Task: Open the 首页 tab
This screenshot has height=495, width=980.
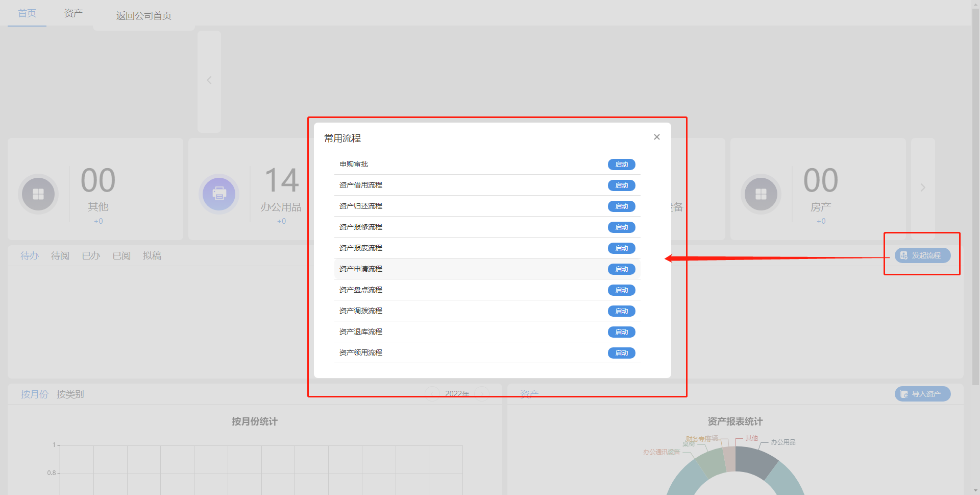Action: (x=27, y=13)
